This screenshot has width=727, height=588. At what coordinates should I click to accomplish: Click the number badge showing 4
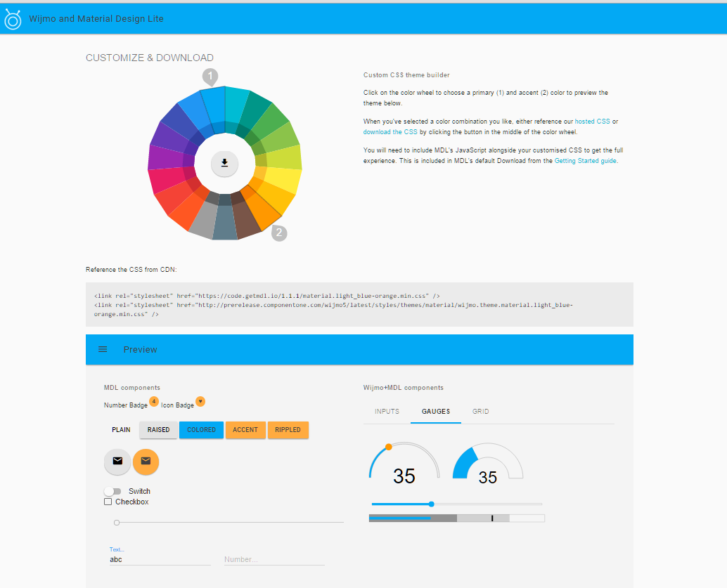(x=154, y=401)
